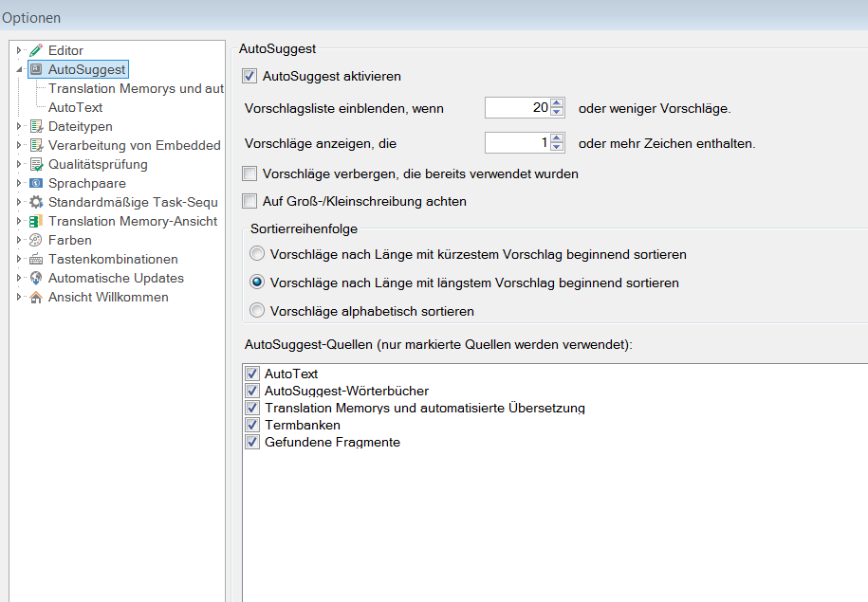Click the Verarbeitung von Embedded icon
The height and width of the screenshot is (602, 868).
pos(36,145)
